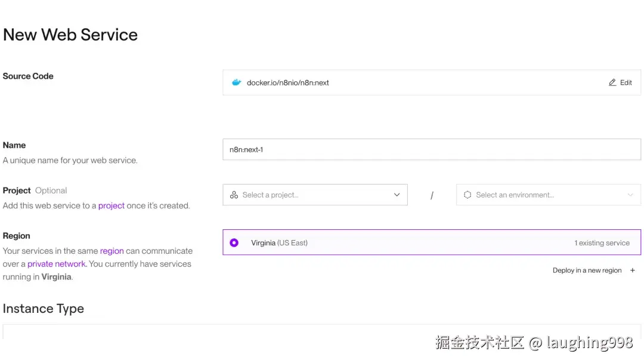Select the Virginia (US East) radio button

[234, 243]
